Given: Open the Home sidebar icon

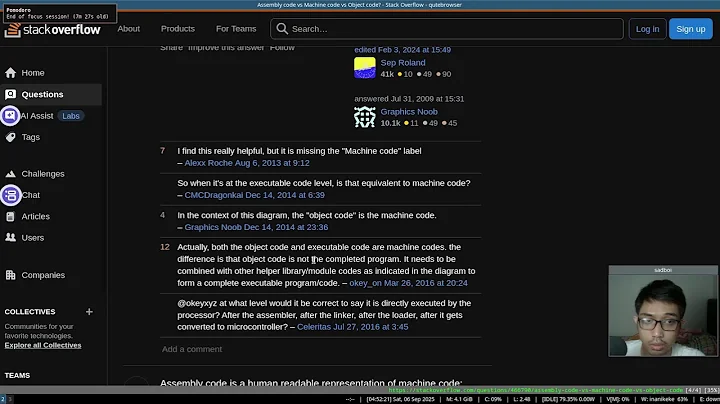Looking at the screenshot, I should (10, 73).
